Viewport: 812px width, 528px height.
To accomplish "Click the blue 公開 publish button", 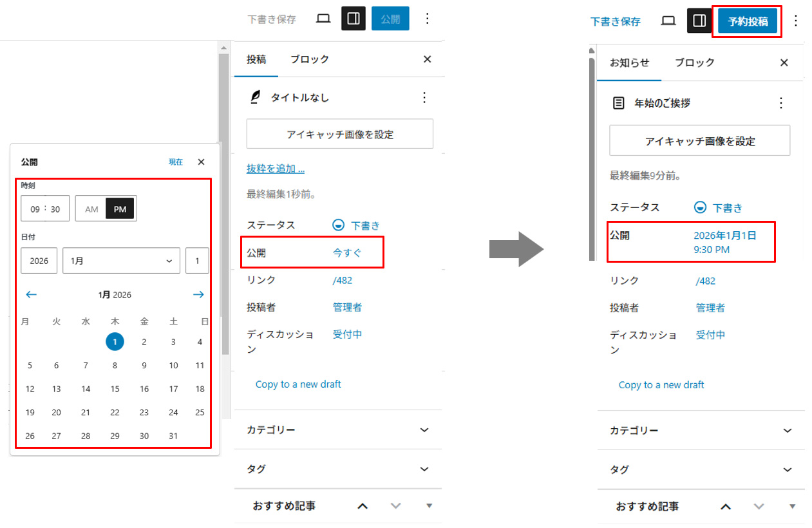I will 390,19.
